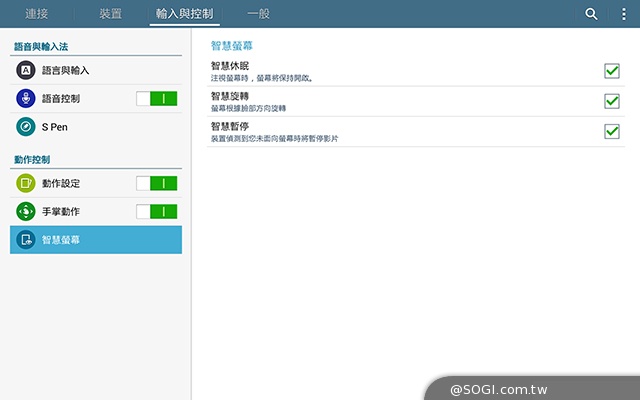This screenshot has width=640, height=400.
Task: Switch to the 連接 tab
Action: 38,14
